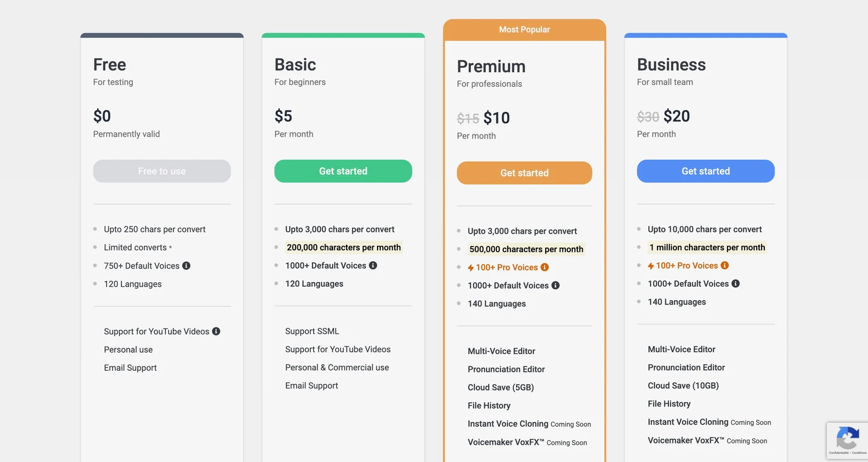Click highlighted 200,000 characters per month text

tap(344, 248)
